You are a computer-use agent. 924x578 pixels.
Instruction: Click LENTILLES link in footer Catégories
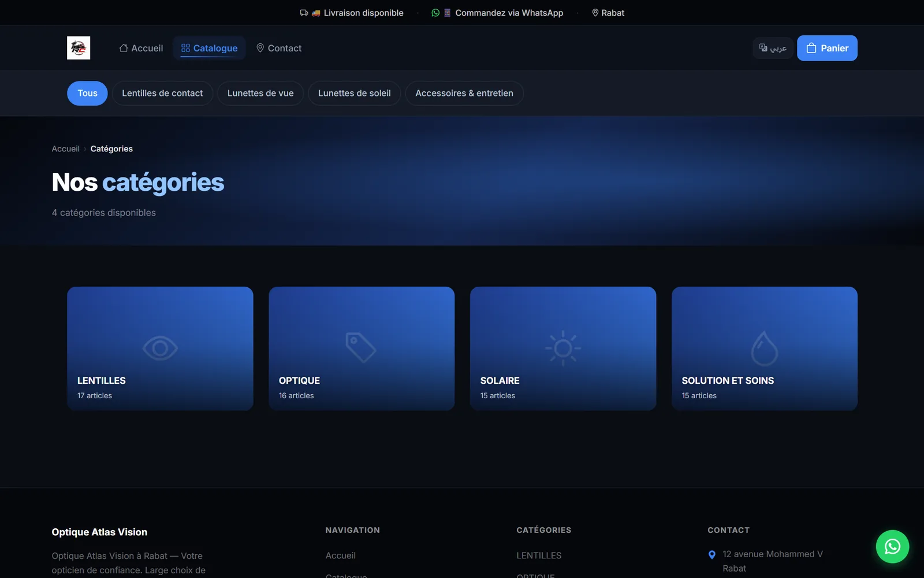click(x=539, y=555)
